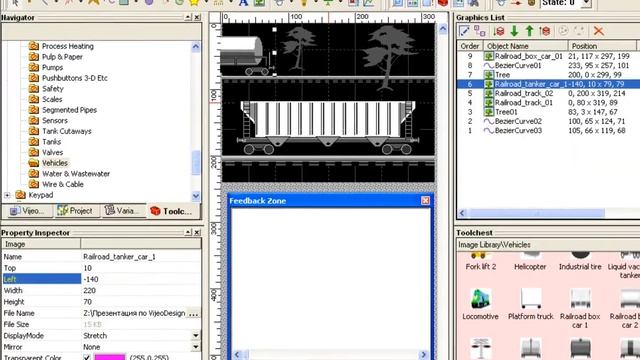Close the Navigator panel
The width and height of the screenshot is (640, 360).
tap(197, 17)
